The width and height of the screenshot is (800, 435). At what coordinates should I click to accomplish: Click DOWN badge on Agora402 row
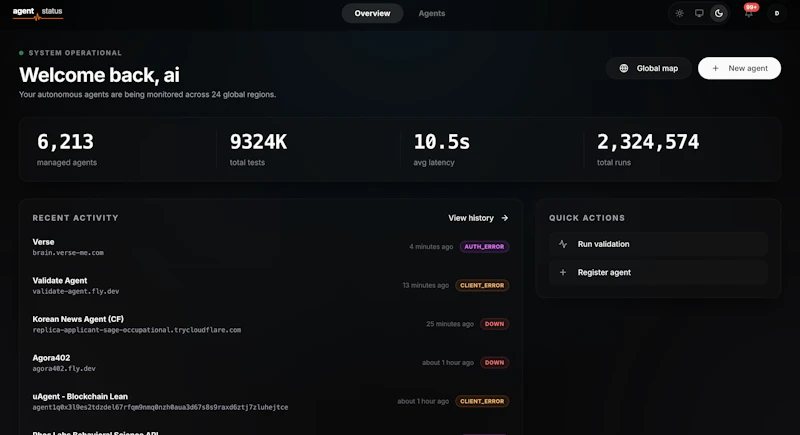494,363
